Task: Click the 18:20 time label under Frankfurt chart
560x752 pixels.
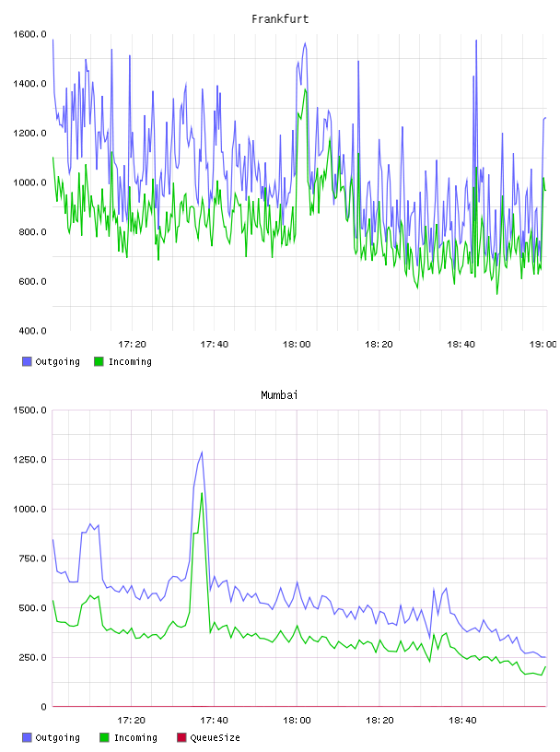Action: coord(379,345)
